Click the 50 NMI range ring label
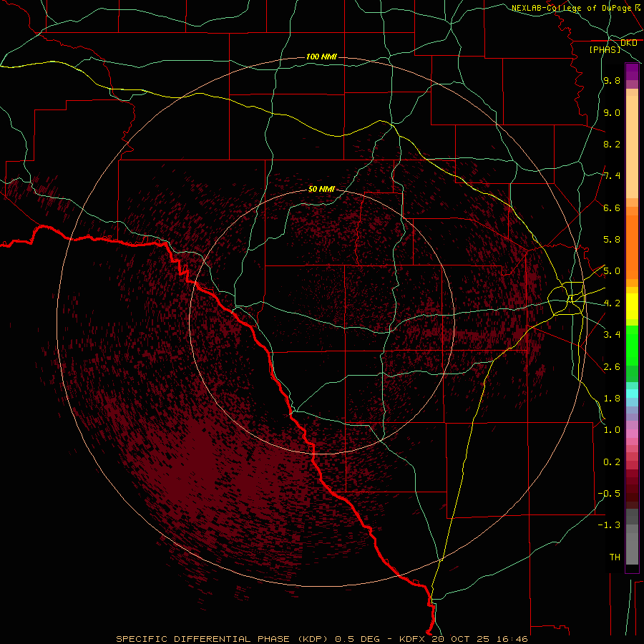The height and width of the screenshot is (644, 644). (321, 189)
